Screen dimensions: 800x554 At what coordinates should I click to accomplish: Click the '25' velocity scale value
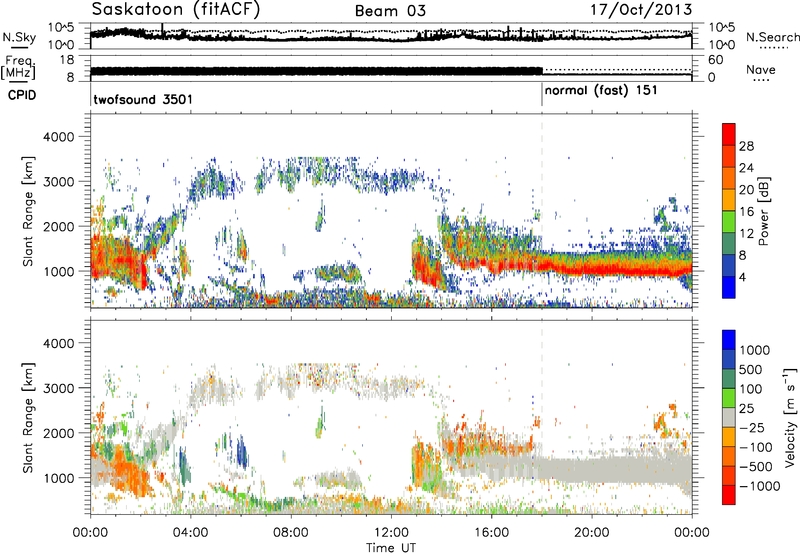pos(747,408)
